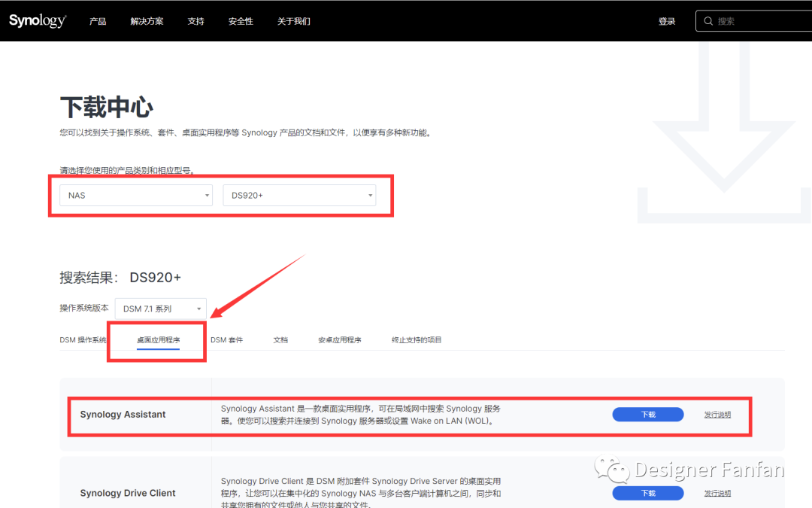Viewport: 812px width, 508px height.
Task: Switch to the DSM 操作系统 tab
Action: 83,340
